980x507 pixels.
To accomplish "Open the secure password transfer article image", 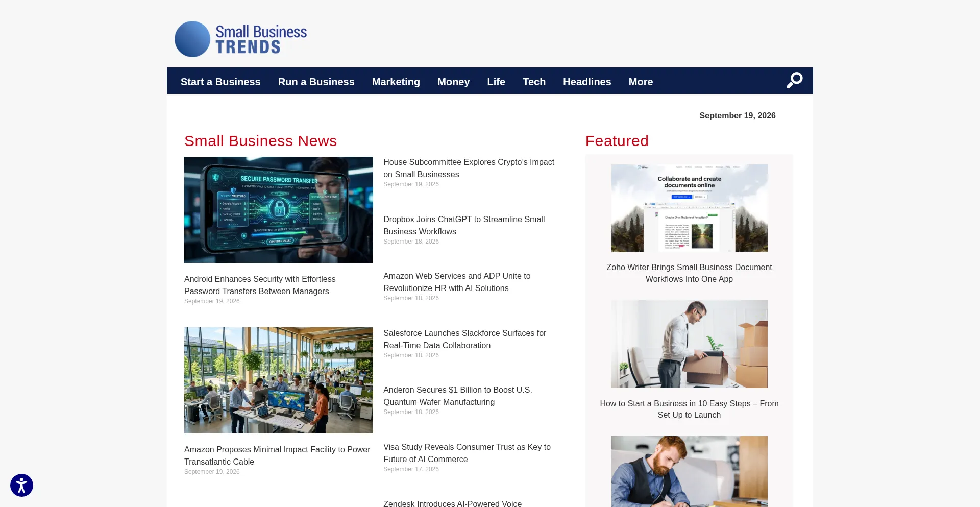I will click(x=279, y=210).
